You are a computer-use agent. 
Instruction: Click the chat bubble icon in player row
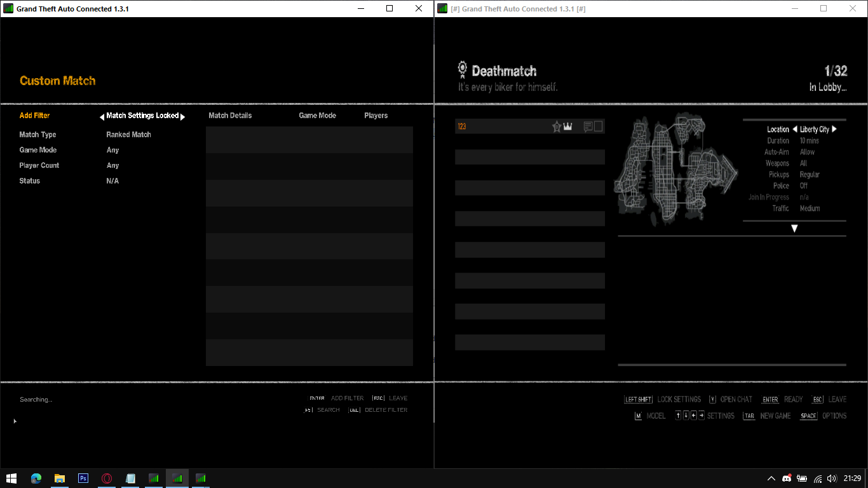[588, 126]
